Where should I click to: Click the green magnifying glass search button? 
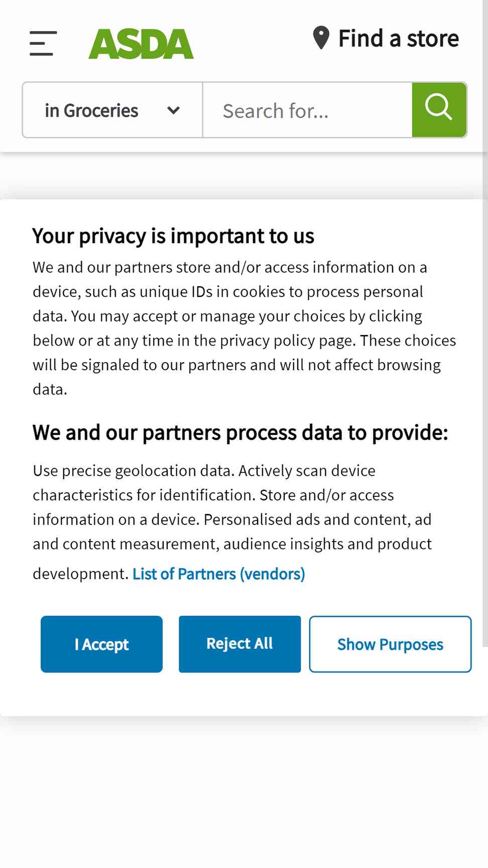coord(439,110)
